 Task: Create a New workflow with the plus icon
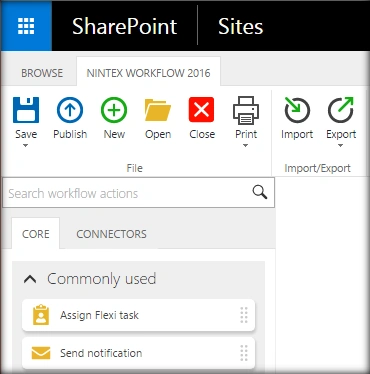(x=114, y=110)
